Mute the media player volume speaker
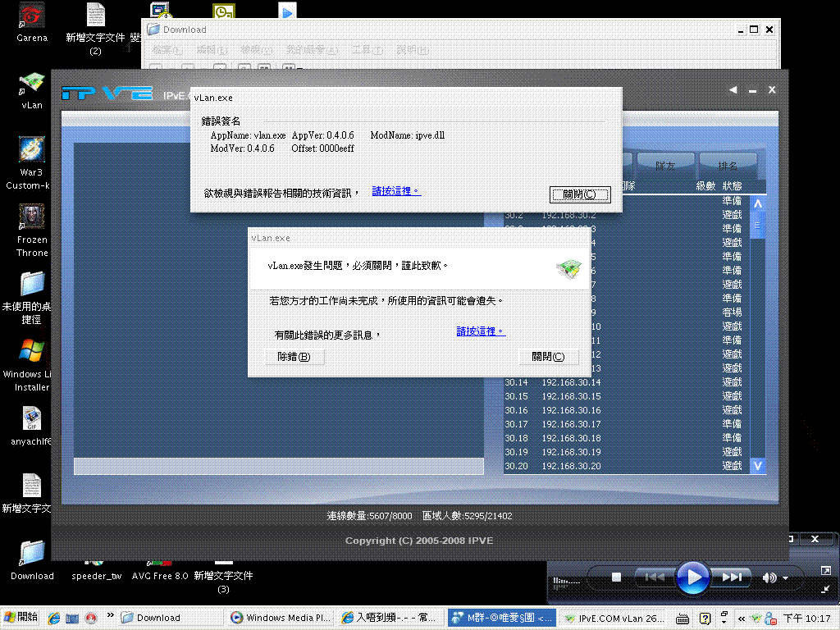Viewport: 840px width, 630px height. [x=769, y=577]
